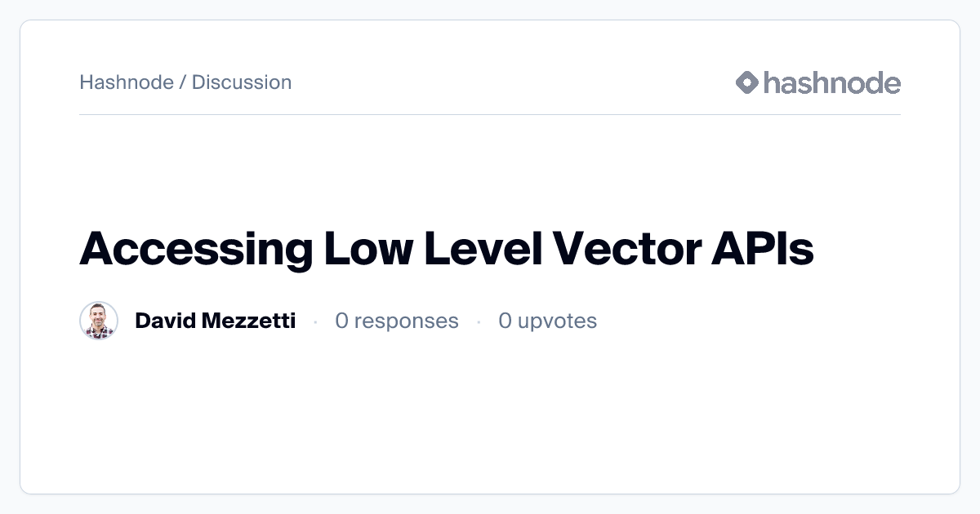Click the "0 upvotes" counter
980x514 pixels.
click(548, 321)
